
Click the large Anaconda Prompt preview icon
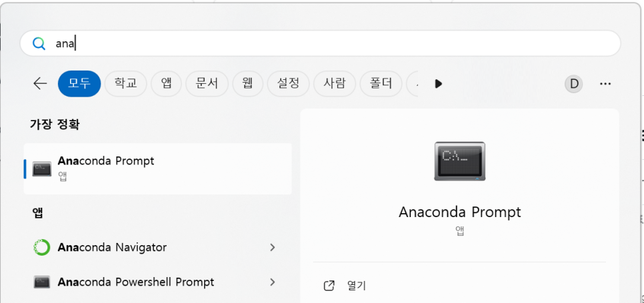459,161
